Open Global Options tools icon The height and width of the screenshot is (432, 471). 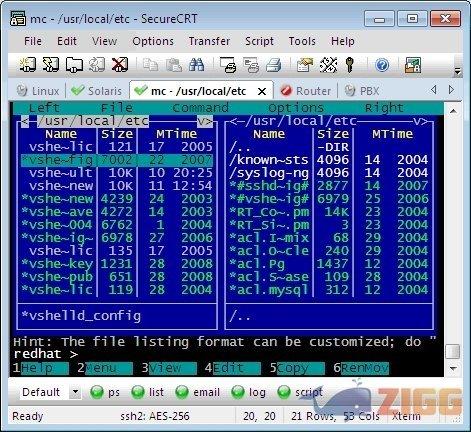[328, 65]
